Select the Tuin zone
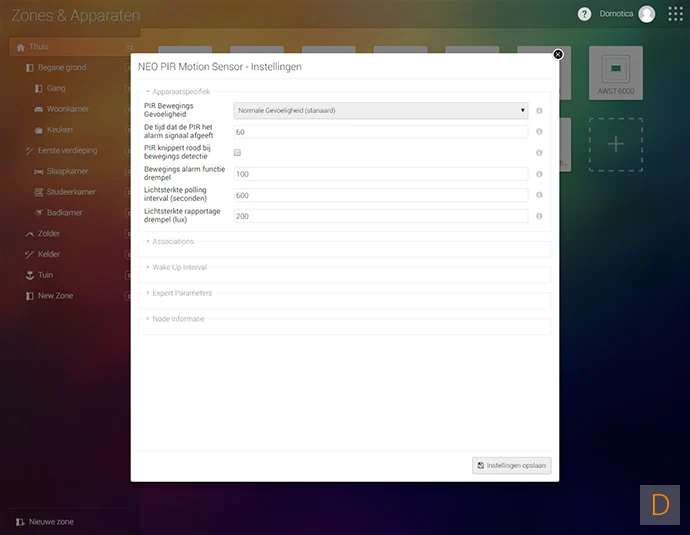This screenshot has width=690, height=535. pos(45,275)
